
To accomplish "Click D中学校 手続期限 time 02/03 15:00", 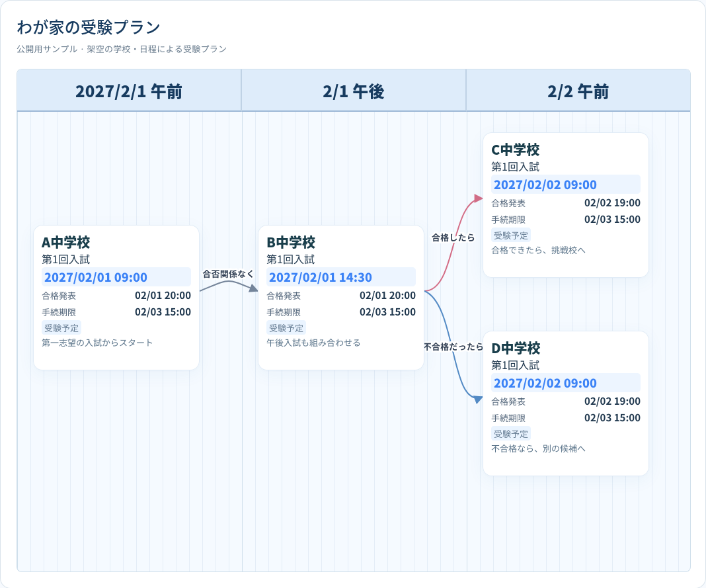I will click(612, 417).
